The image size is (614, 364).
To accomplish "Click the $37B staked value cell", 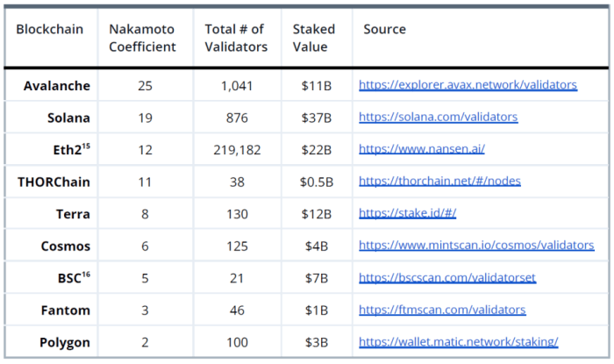I will click(x=317, y=118).
